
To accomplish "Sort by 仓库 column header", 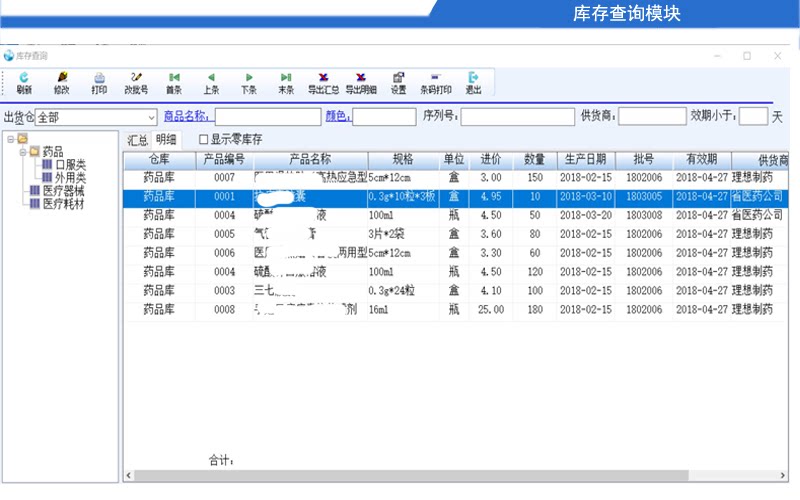I will click(x=160, y=160).
